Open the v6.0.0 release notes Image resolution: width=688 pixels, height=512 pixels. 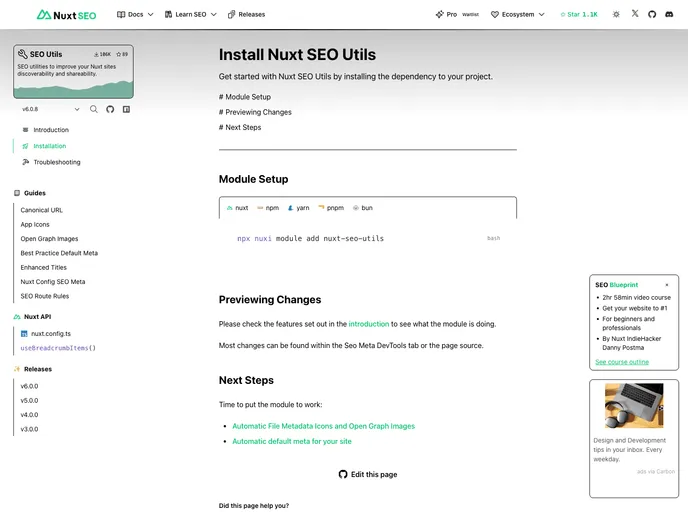click(29, 386)
